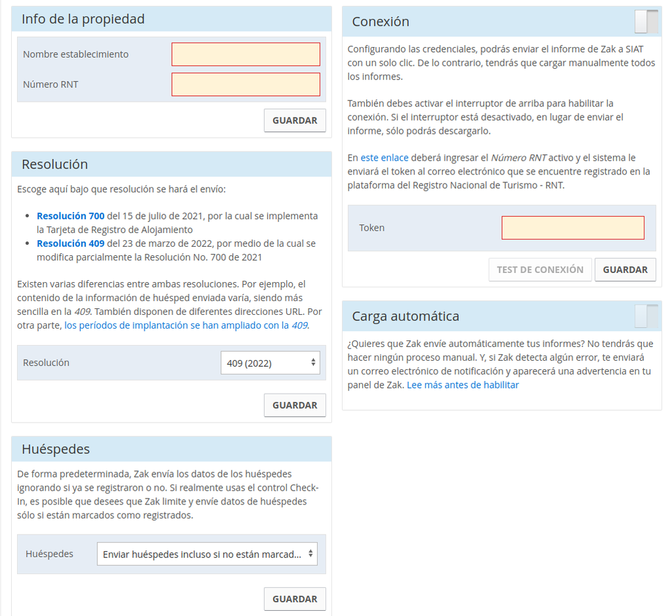Click into the Token input field
Viewport: 672px width, 616px height.
coord(572,228)
